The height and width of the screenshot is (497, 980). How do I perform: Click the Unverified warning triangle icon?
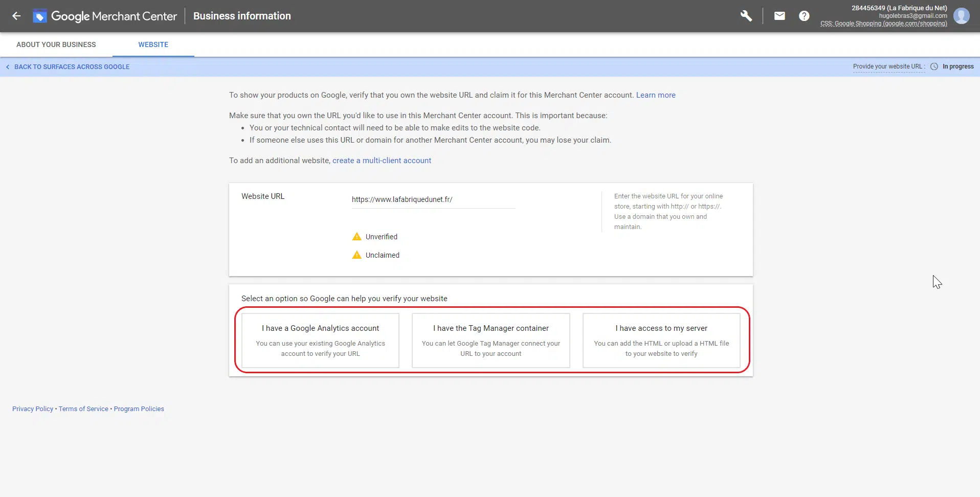[x=357, y=237]
